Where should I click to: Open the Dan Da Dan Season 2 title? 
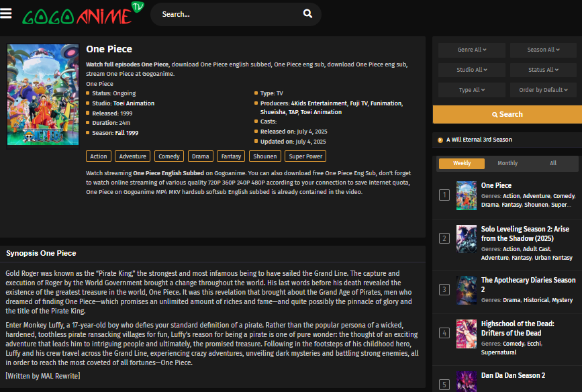click(513, 375)
